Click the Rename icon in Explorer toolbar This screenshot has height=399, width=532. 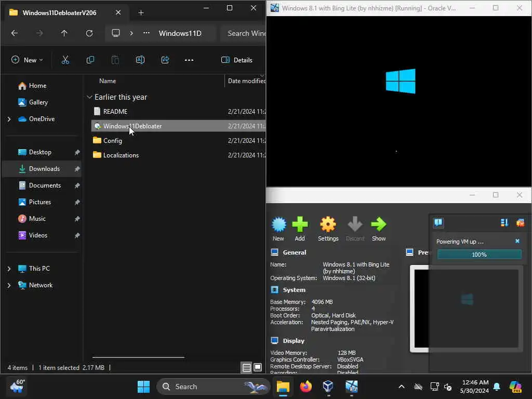pyautogui.click(x=140, y=60)
